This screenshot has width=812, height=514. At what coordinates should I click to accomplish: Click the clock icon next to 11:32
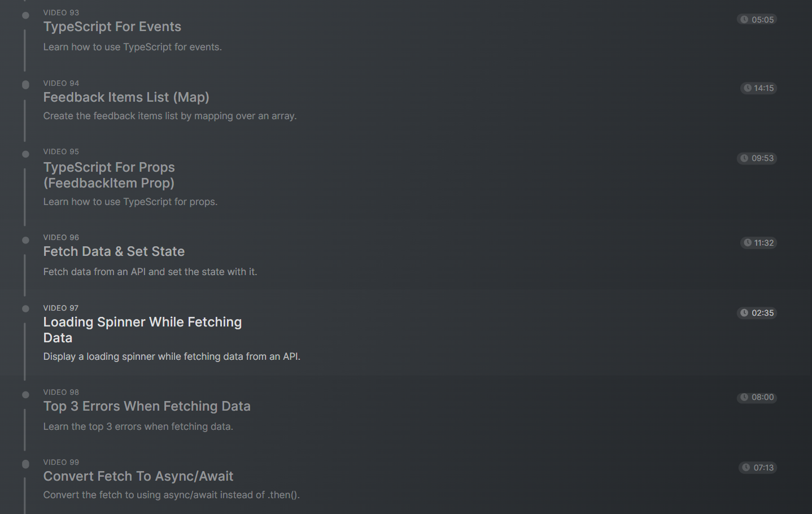pos(748,243)
